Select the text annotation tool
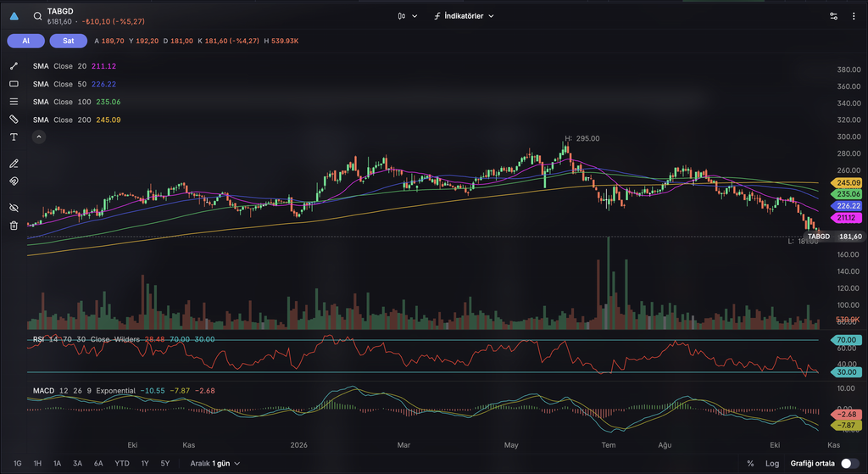Image resolution: width=868 pixels, height=474 pixels. (x=14, y=137)
